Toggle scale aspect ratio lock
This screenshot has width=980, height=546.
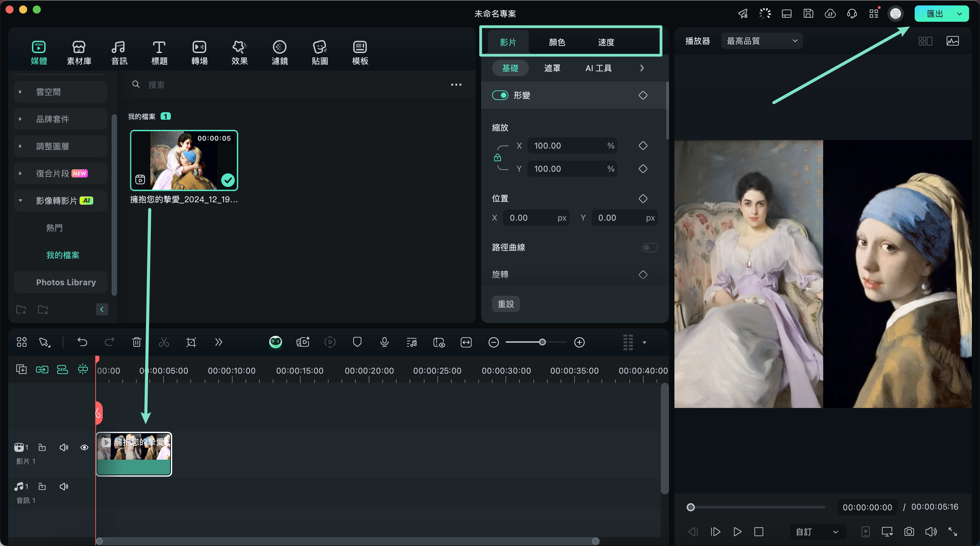[497, 157]
